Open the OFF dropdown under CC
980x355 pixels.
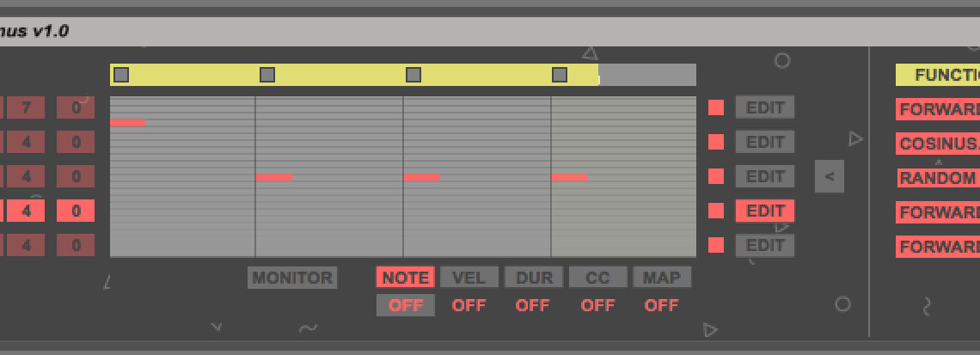[x=597, y=305]
